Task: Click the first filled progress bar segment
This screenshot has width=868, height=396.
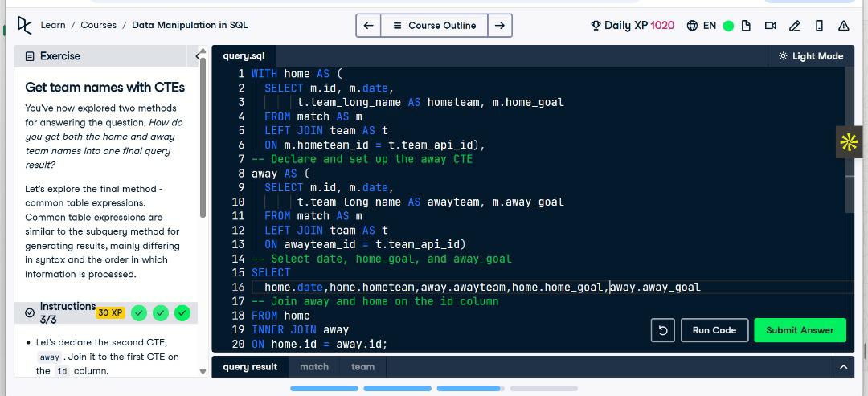Action: point(325,388)
